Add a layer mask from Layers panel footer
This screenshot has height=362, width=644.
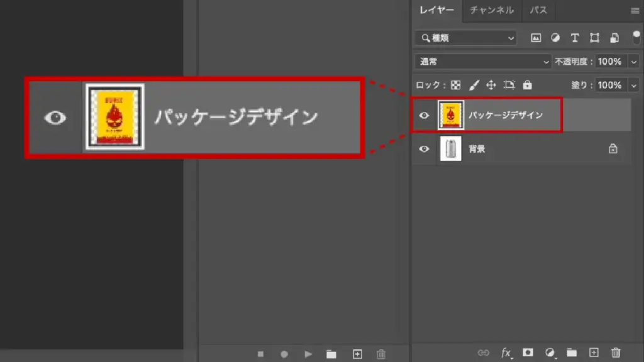528,353
